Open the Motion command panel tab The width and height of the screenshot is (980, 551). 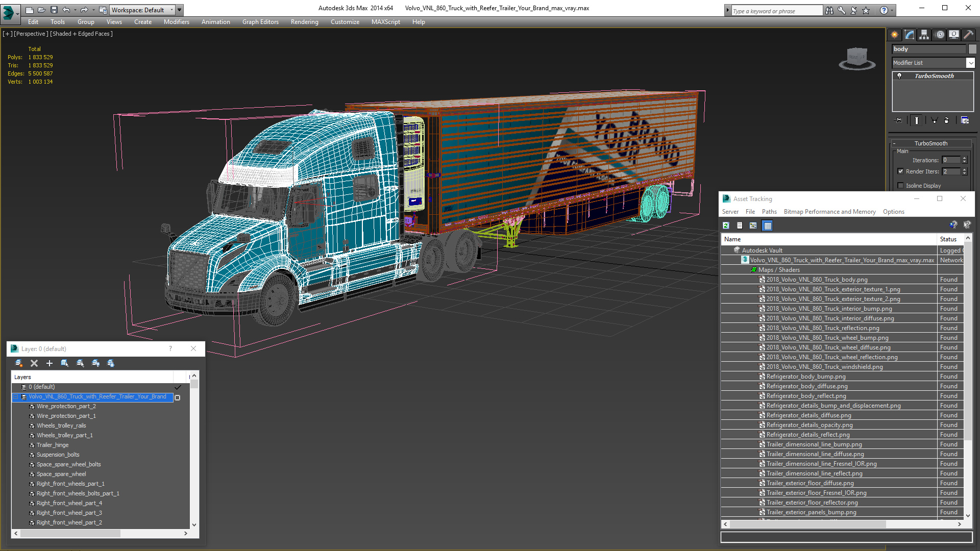pyautogui.click(x=940, y=35)
